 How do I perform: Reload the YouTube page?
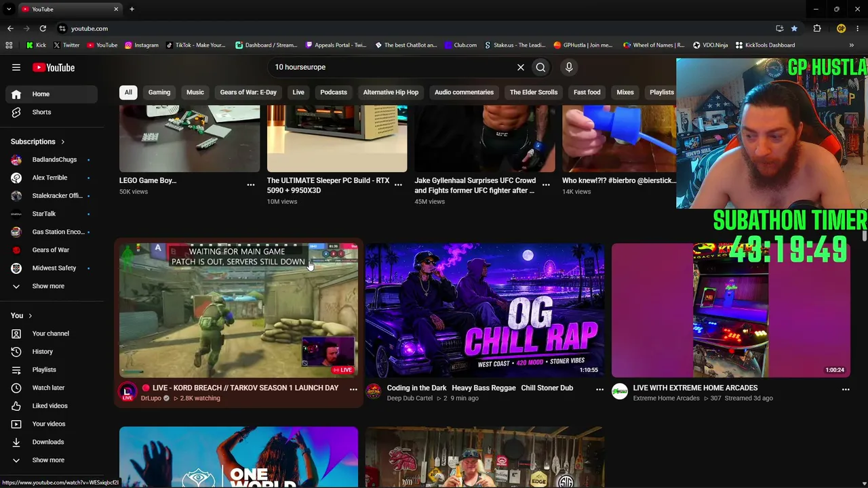(43, 28)
